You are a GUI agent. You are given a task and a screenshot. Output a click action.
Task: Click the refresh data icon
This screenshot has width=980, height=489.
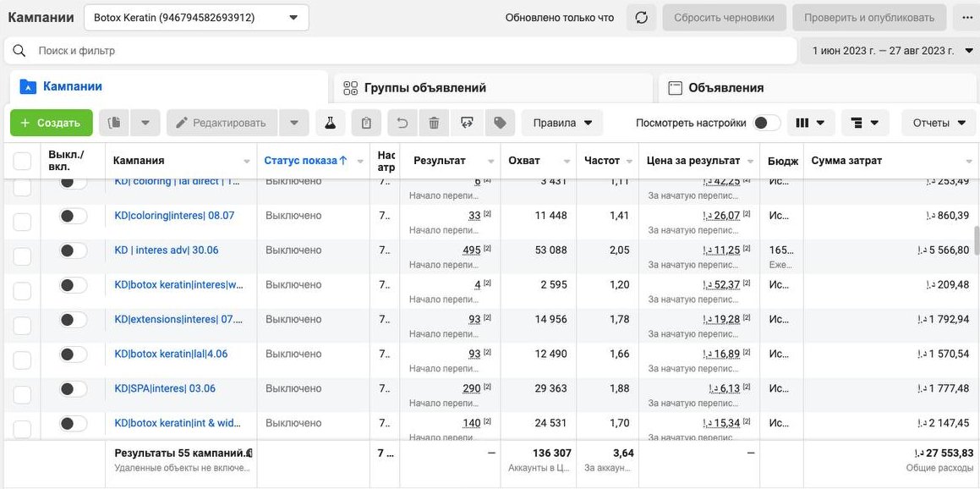tap(641, 18)
